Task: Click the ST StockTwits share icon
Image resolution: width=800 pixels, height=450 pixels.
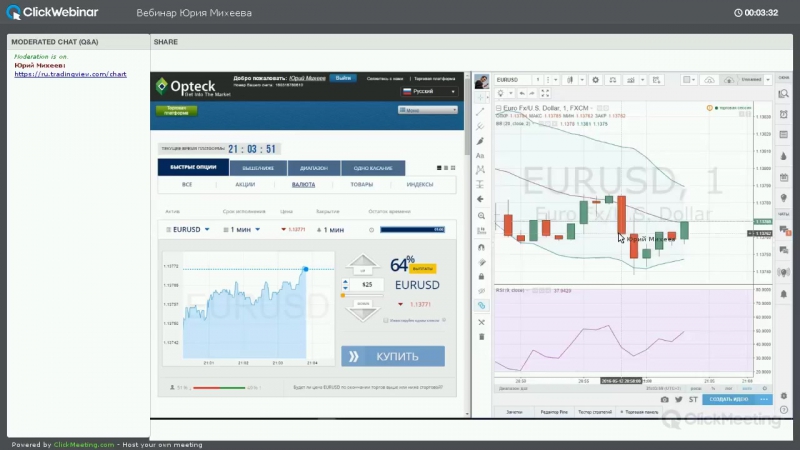Action: pos(693,399)
